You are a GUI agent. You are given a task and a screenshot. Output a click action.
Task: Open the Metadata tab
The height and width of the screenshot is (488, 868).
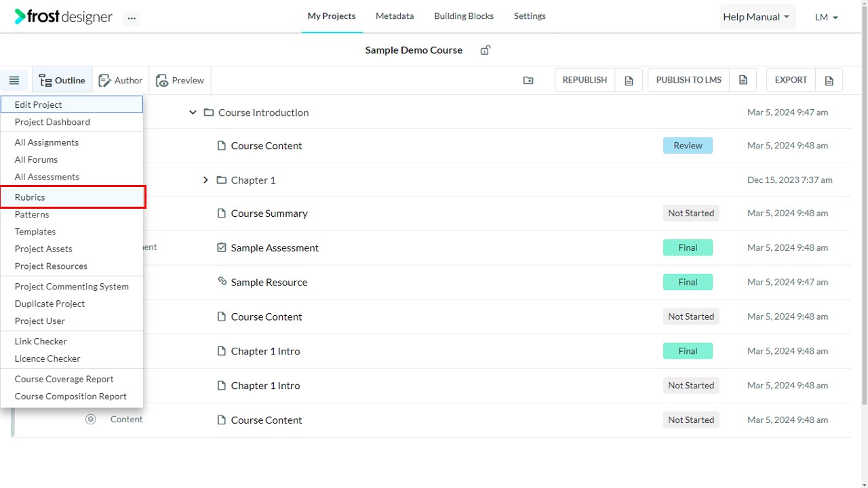click(395, 16)
